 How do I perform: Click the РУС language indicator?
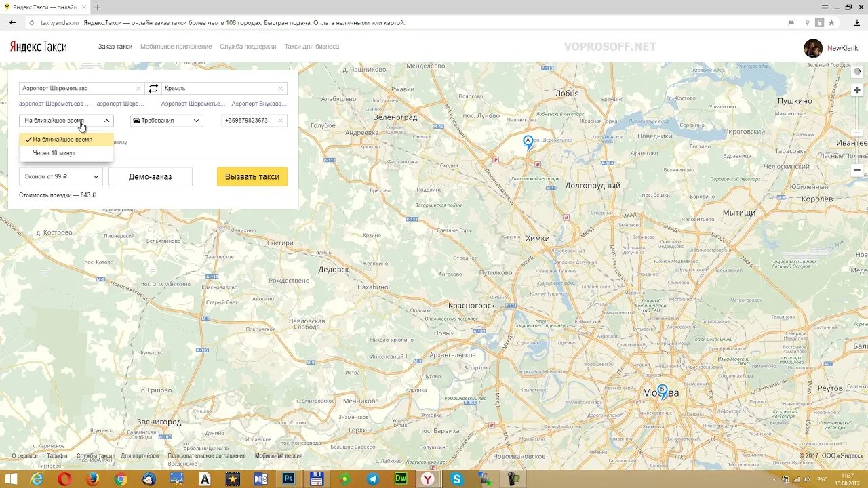click(822, 479)
